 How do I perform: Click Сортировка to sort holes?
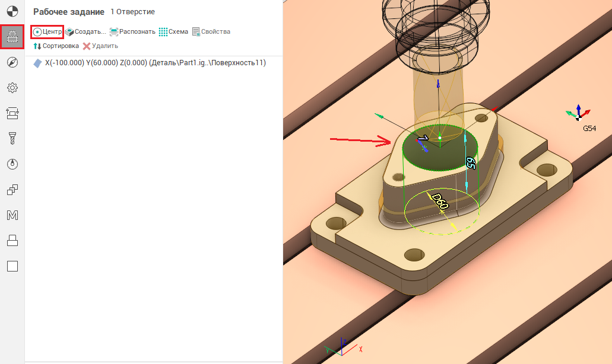tap(56, 46)
